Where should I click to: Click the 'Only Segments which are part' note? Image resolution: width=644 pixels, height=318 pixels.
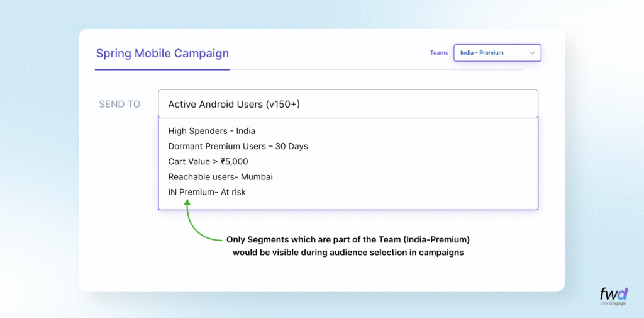tap(348, 240)
